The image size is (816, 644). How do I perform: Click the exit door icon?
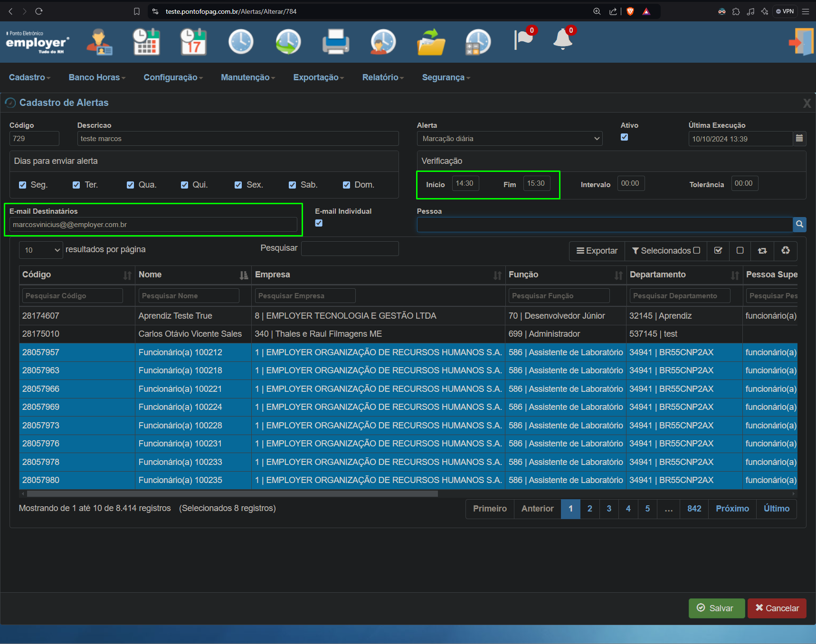(x=801, y=42)
